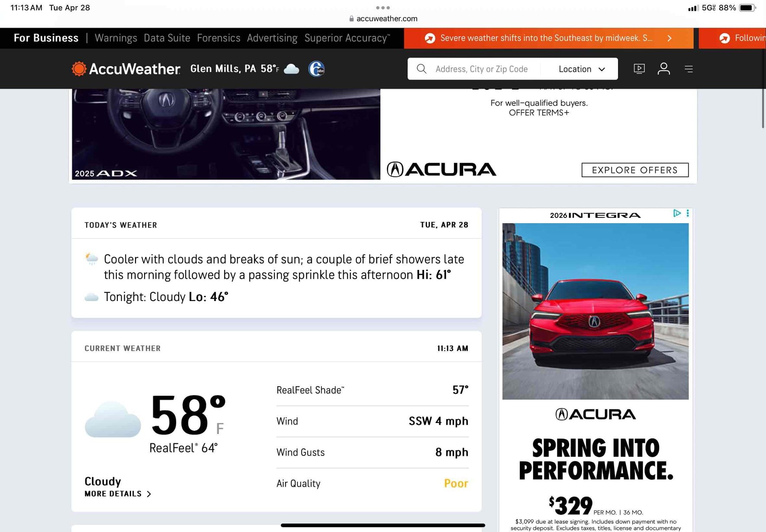Tap the lock icon in the address bar
The height and width of the screenshot is (532, 766).
click(x=351, y=19)
